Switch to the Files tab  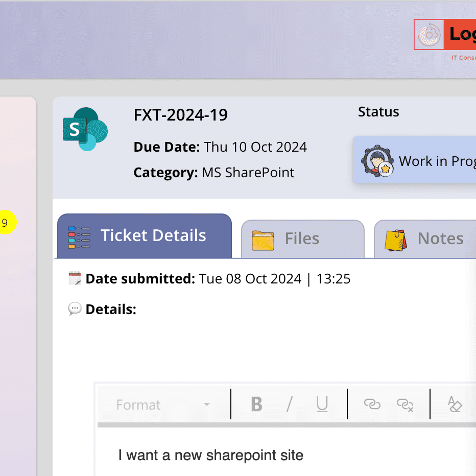[x=303, y=239]
